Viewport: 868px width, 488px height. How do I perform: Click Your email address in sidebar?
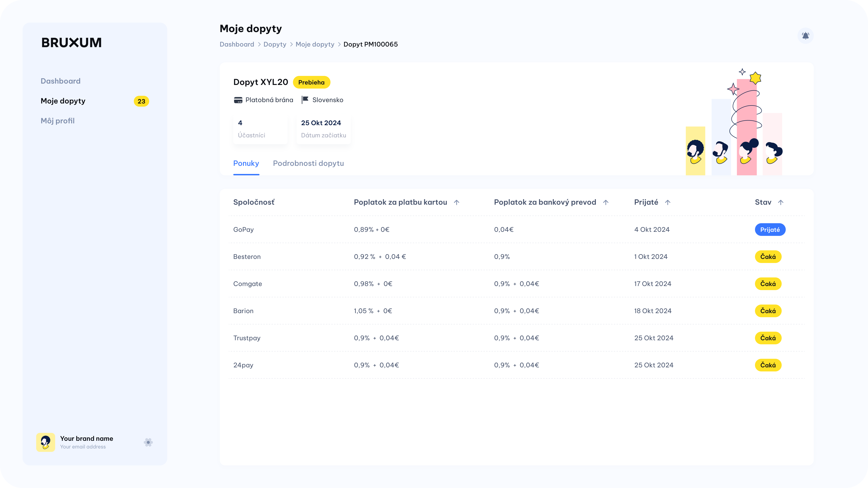[x=83, y=447]
